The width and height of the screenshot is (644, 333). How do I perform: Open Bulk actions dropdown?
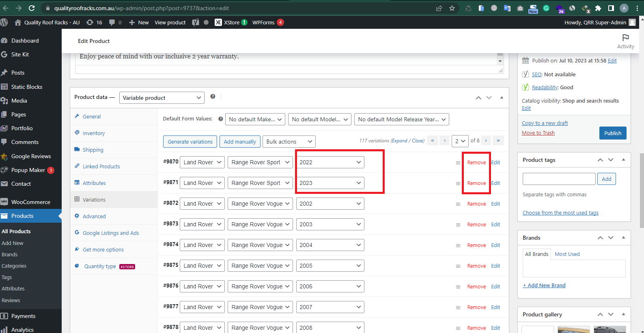point(289,142)
